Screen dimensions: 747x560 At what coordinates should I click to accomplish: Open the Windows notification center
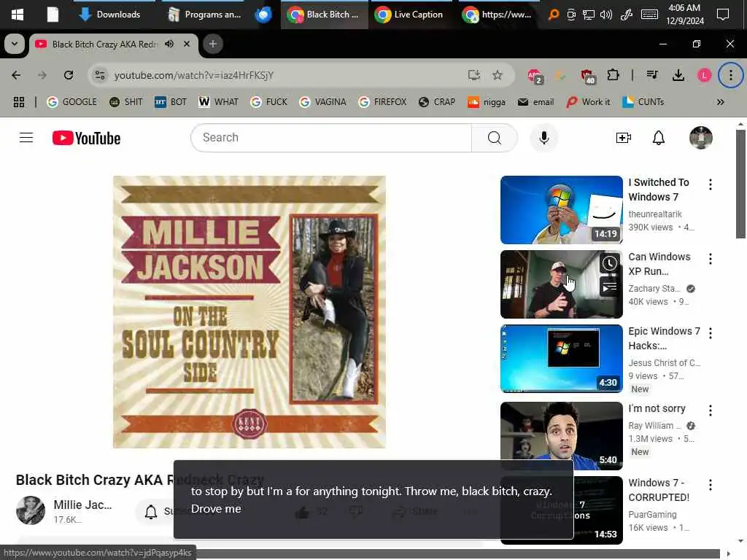(x=723, y=15)
